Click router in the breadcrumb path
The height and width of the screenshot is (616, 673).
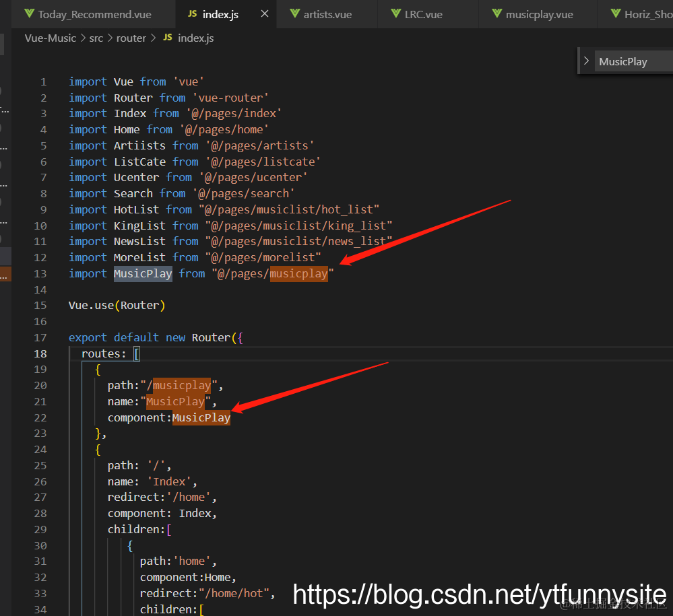(x=131, y=38)
